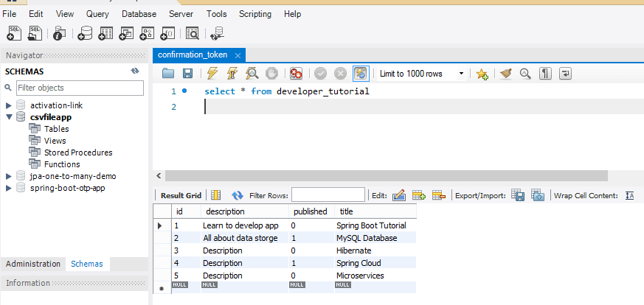Image resolution: width=644 pixels, height=305 pixels.
Task: Toggle stop-on-error script execution icon
Action: coord(296,74)
